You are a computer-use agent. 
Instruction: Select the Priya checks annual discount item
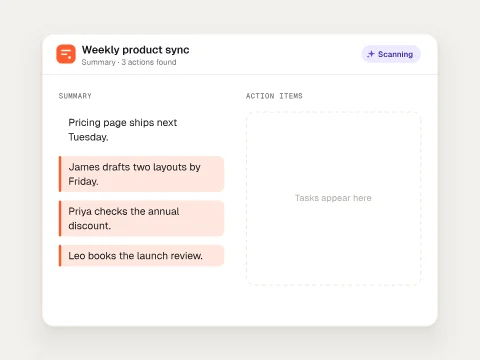(x=142, y=218)
